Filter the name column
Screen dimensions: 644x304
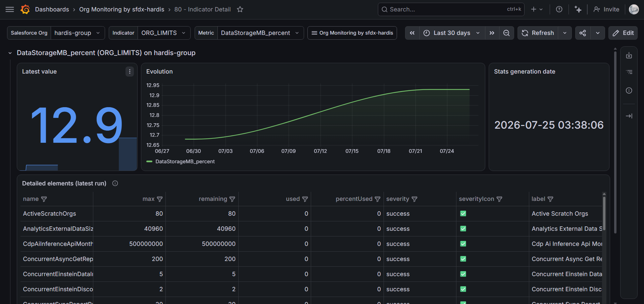(44, 199)
